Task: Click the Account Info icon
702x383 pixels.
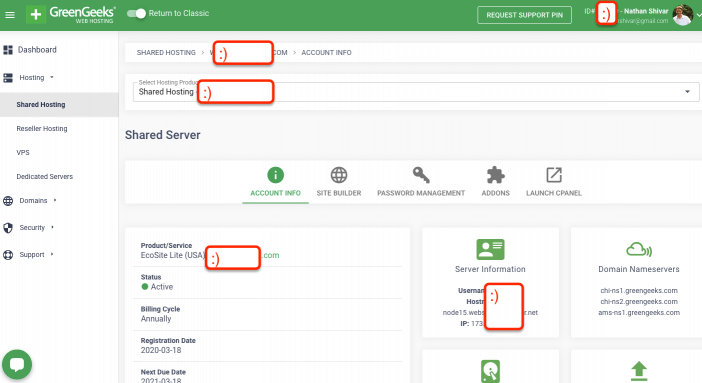Action: tap(275, 175)
